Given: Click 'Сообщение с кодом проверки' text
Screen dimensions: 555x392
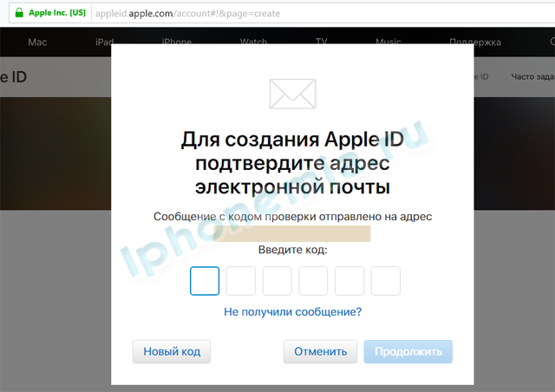Looking at the screenshot, I should tap(236, 216).
